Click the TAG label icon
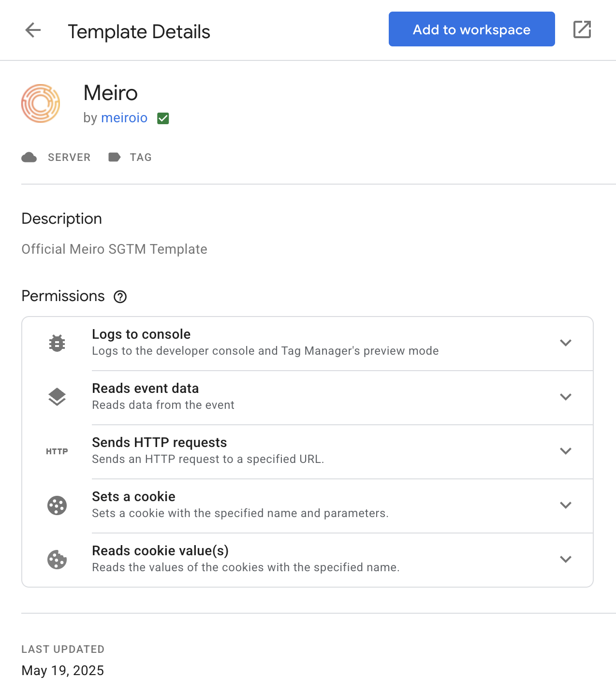This screenshot has height=692, width=616. [115, 157]
